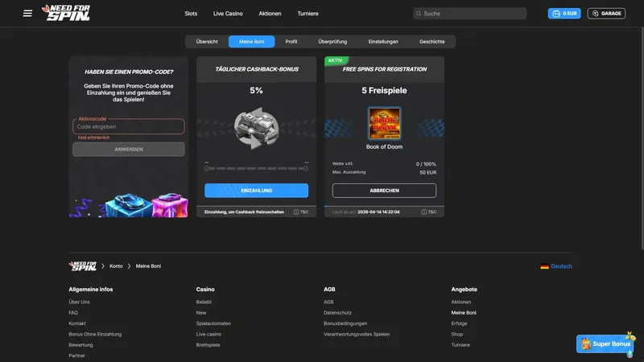
Task: Click the footer Need For Spin logo
Action: tap(83, 266)
